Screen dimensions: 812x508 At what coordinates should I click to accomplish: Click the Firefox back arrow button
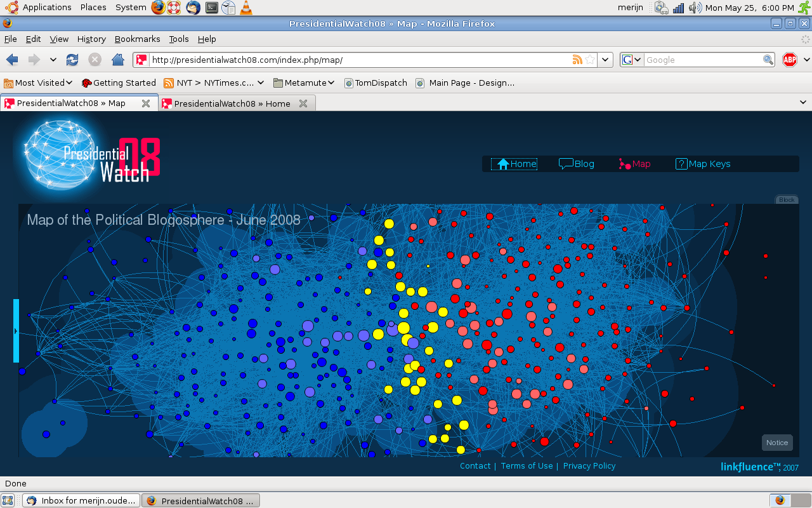pyautogui.click(x=12, y=60)
